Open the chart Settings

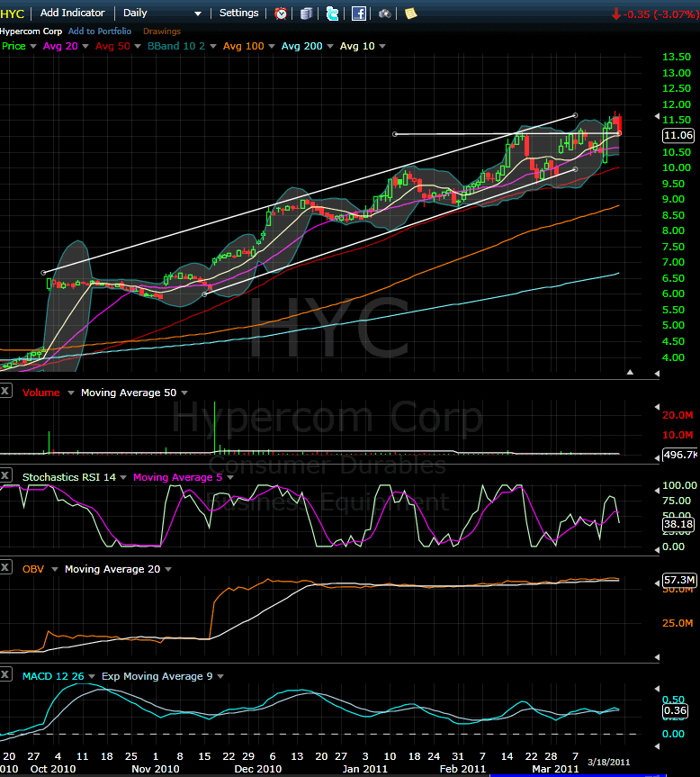(238, 13)
